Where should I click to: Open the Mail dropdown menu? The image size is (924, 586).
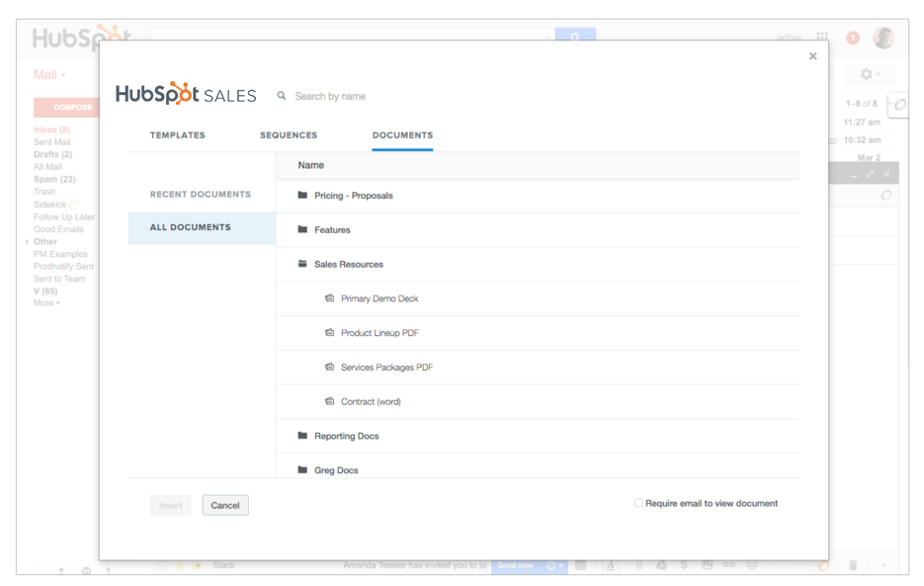[49, 75]
